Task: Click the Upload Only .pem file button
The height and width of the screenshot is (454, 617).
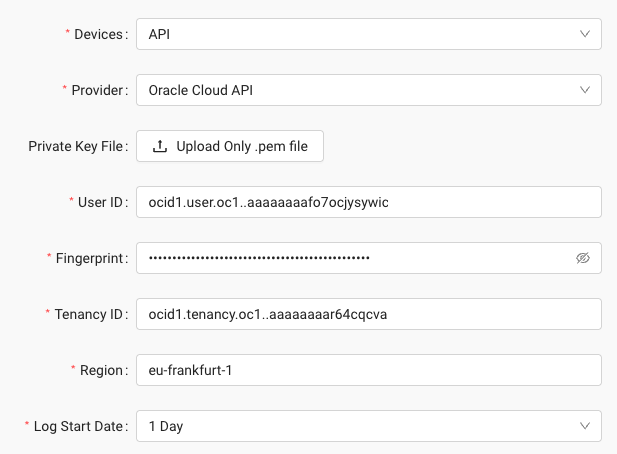Action: pos(230,146)
